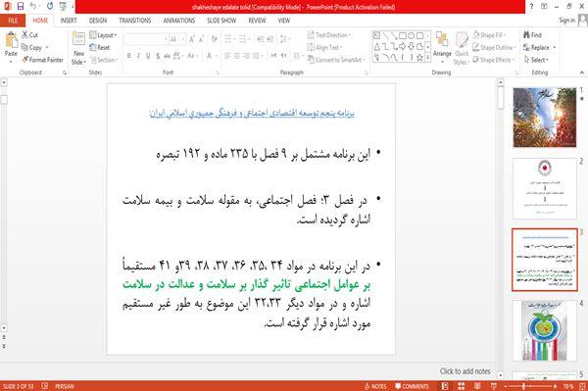Toggle Bold formatting
Screen dimensions: 588x391
(x=129, y=56)
